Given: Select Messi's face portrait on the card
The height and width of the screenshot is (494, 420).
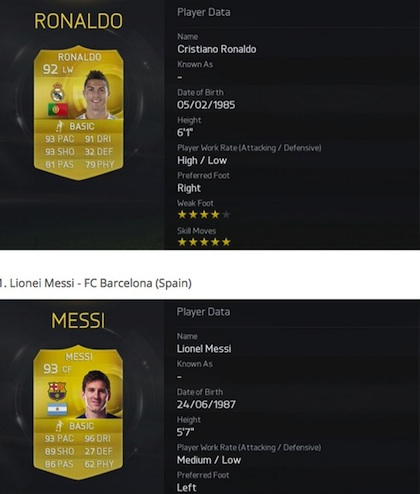Looking at the screenshot, I should [97, 395].
